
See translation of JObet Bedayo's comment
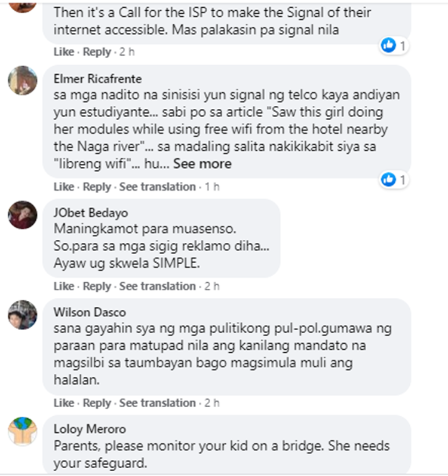click(x=158, y=286)
